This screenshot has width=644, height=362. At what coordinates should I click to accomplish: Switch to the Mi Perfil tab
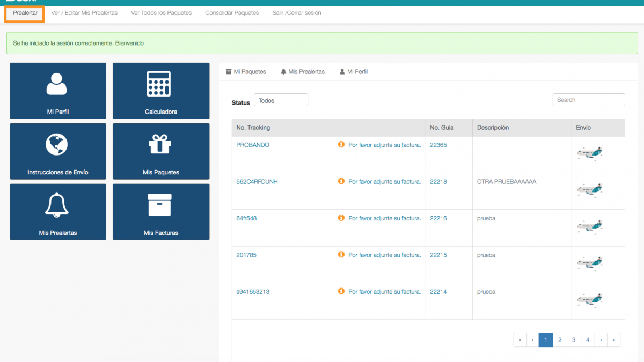pos(354,72)
